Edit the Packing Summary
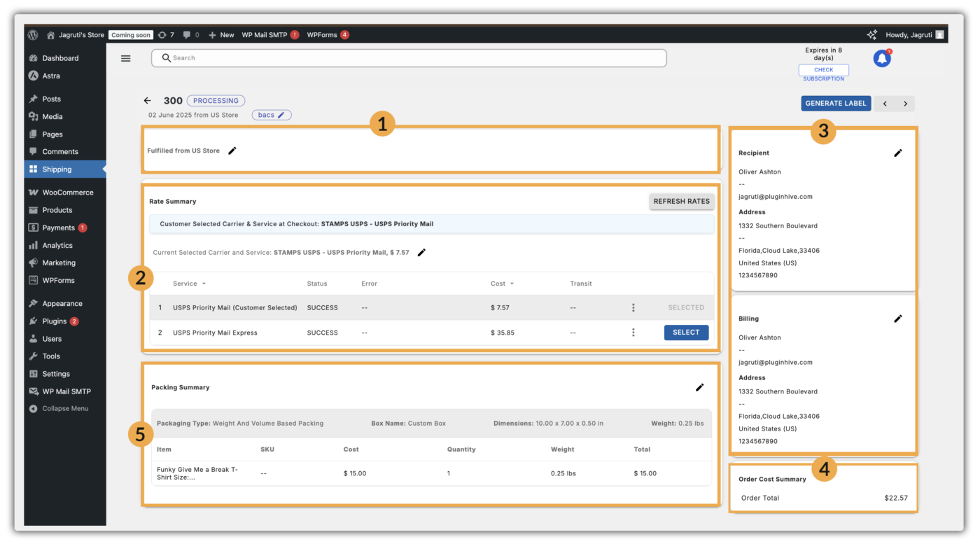This screenshot has height=544, width=980. tap(699, 388)
